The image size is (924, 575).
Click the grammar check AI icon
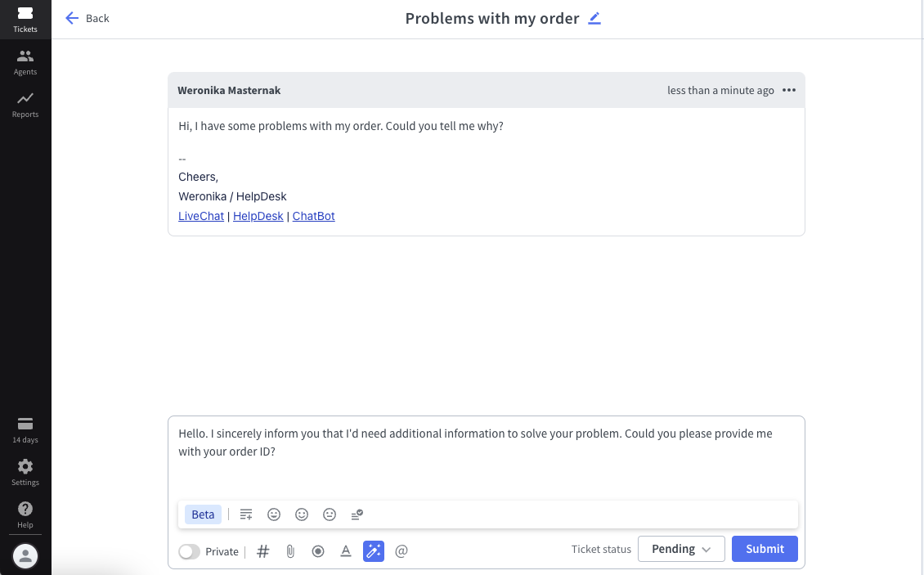tap(357, 514)
